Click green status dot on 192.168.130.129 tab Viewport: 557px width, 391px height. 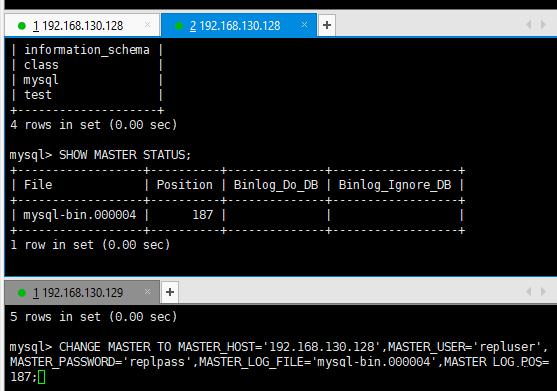[22, 293]
